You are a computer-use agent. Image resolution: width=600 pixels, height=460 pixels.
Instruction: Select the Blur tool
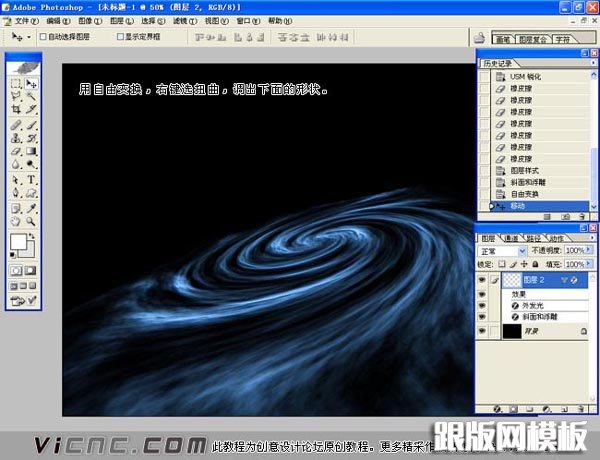16,164
